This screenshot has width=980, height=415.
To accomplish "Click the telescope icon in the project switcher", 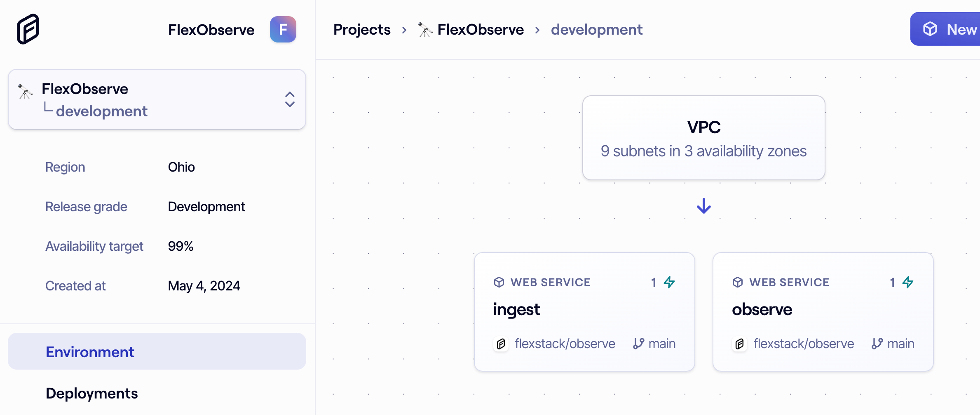I will (24, 91).
